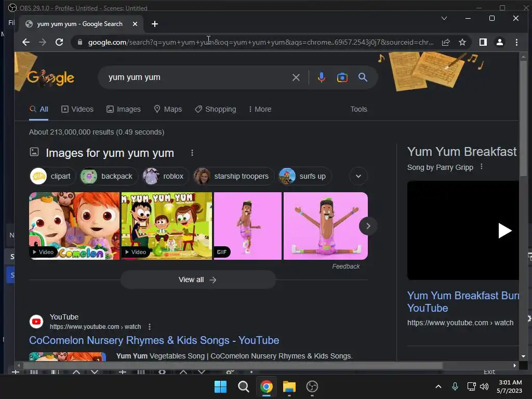Expand more image filter chips
Image resolution: width=532 pixels, height=399 pixels.
[x=358, y=176]
